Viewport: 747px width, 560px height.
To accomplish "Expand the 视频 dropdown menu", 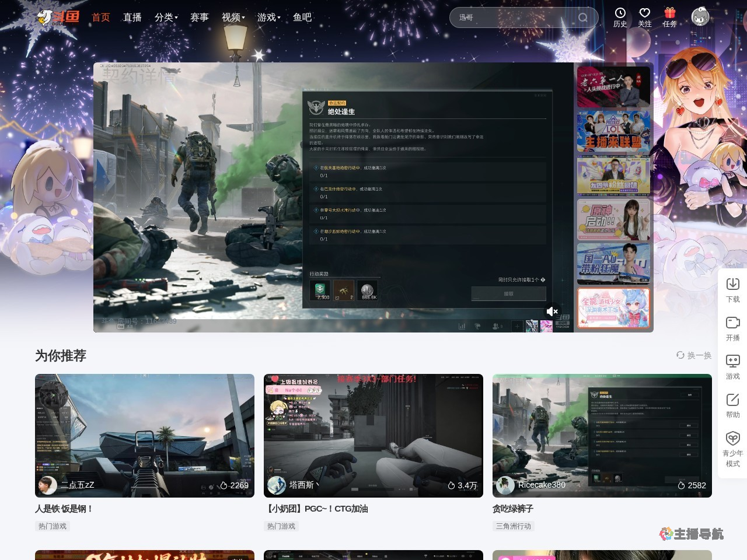I will coord(233,17).
